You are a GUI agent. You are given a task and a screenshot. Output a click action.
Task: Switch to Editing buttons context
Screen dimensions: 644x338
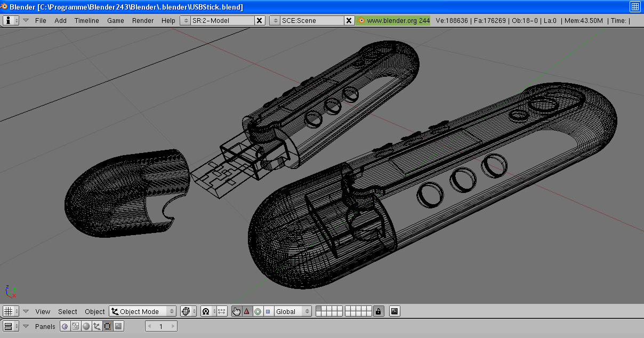[107, 326]
